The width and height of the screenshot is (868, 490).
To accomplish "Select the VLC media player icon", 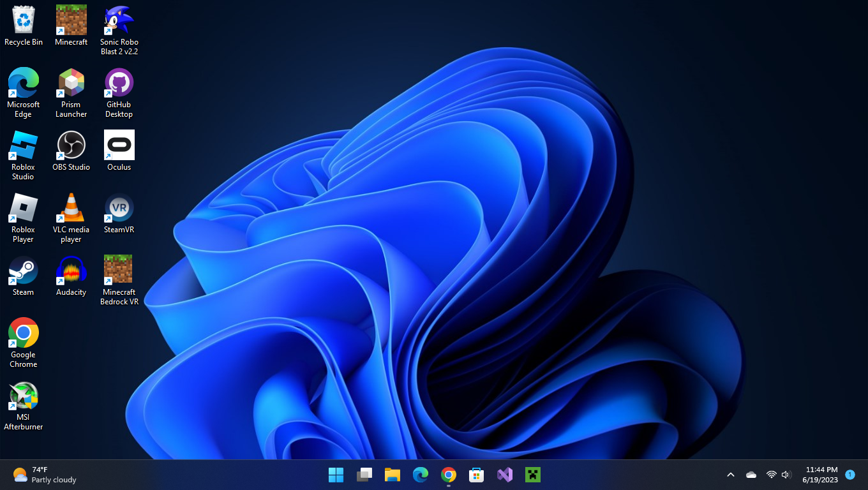I will pyautogui.click(x=71, y=218).
